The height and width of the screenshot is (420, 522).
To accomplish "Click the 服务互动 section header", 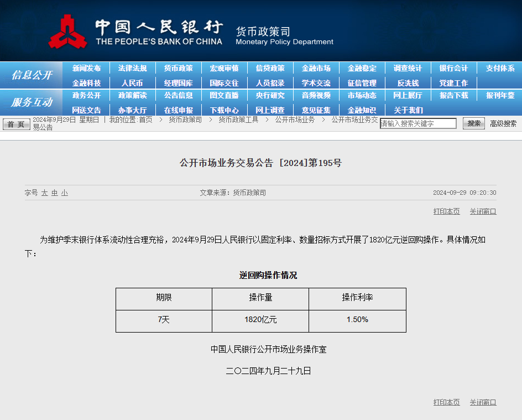I will click(x=32, y=102).
